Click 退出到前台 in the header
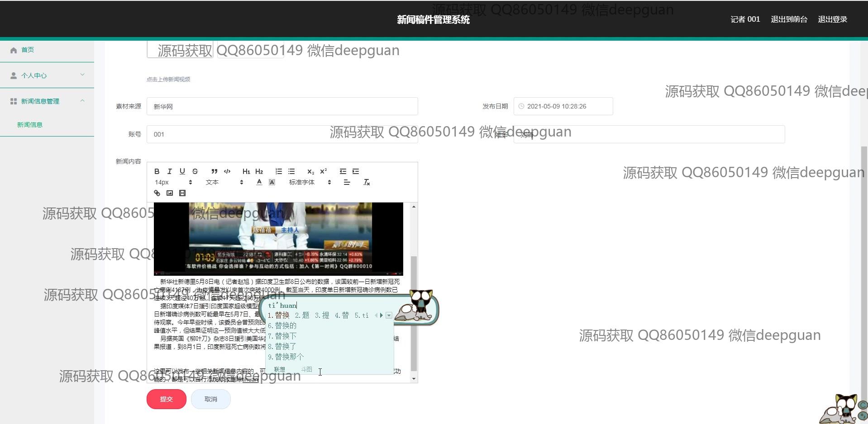The width and height of the screenshot is (868, 424). (x=789, y=19)
